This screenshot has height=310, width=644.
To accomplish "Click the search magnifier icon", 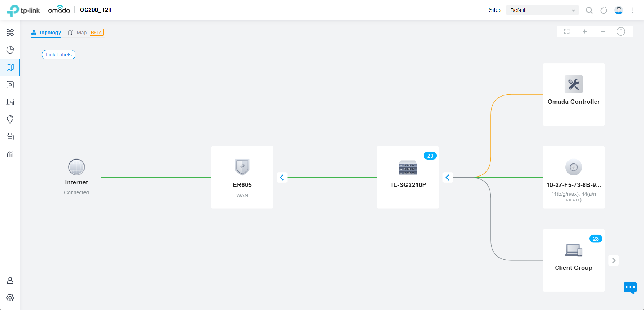I will (x=589, y=10).
